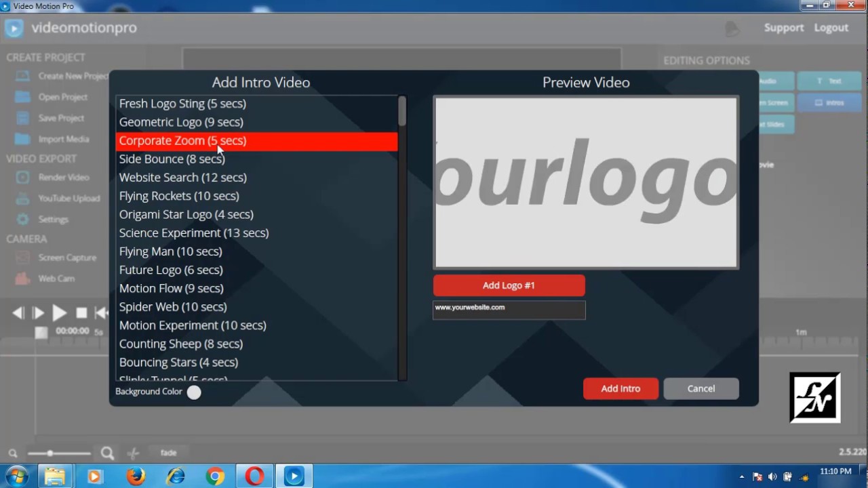Viewport: 868px width, 488px height.
Task: Click the Import Media folder icon
Action: [x=23, y=139]
